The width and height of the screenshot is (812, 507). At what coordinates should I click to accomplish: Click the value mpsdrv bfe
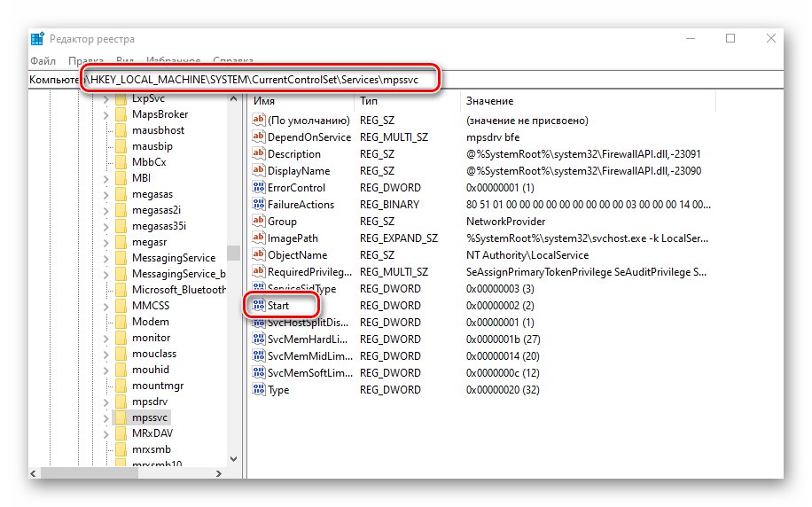(493, 137)
